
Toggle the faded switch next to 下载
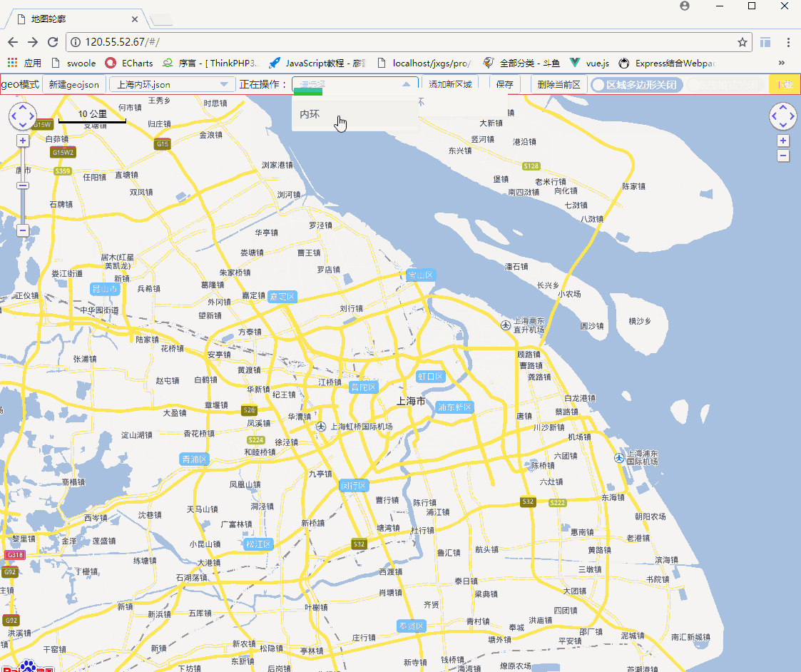tap(726, 85)
